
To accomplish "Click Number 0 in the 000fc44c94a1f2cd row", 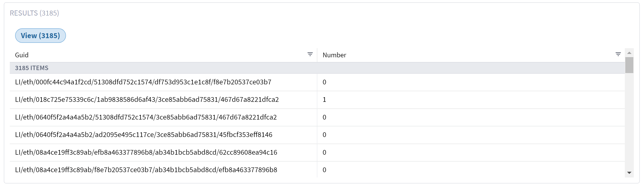I will pyautogui.click(x=324, y=82).
